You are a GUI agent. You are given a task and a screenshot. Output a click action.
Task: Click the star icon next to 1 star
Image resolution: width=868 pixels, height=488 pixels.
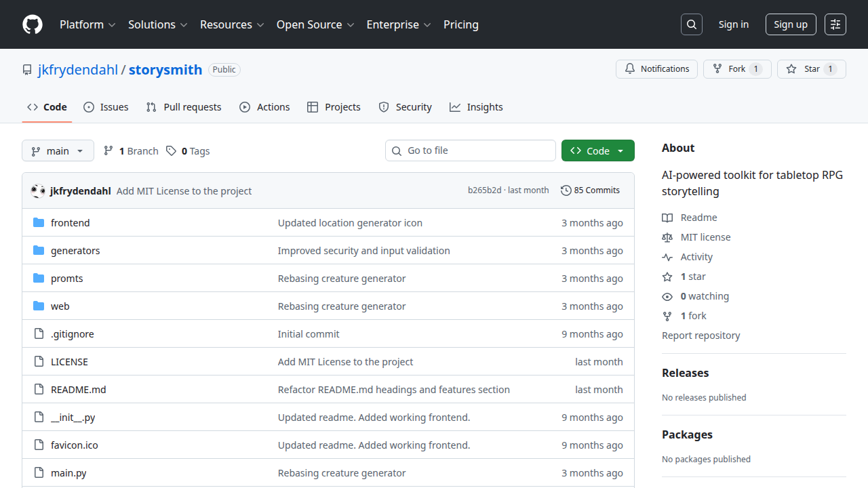pyautogui.click(x=667, y=277)
